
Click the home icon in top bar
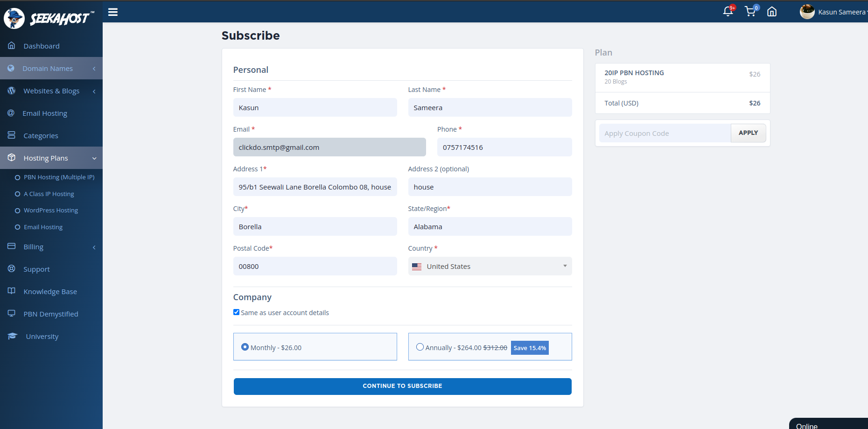click(772, 12)
